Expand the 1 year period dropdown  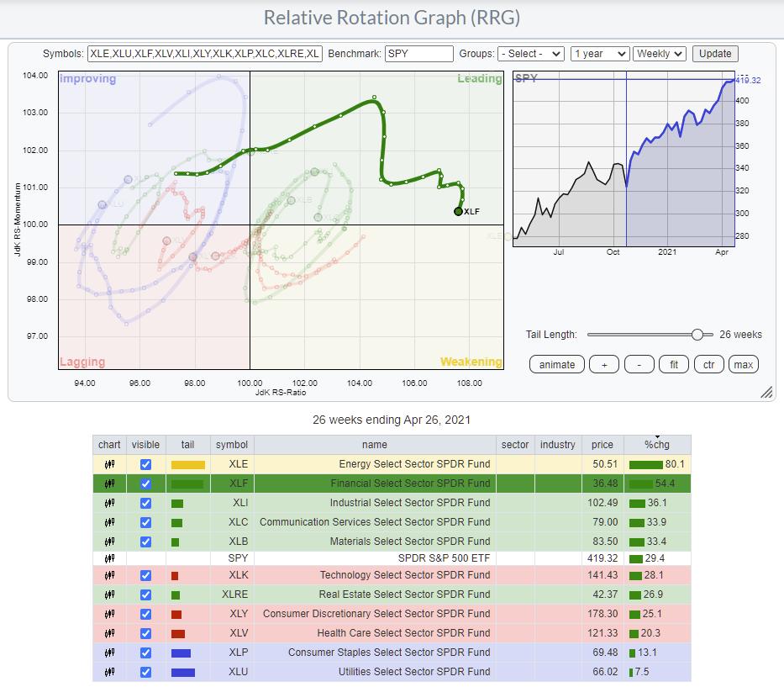(599, 54)
